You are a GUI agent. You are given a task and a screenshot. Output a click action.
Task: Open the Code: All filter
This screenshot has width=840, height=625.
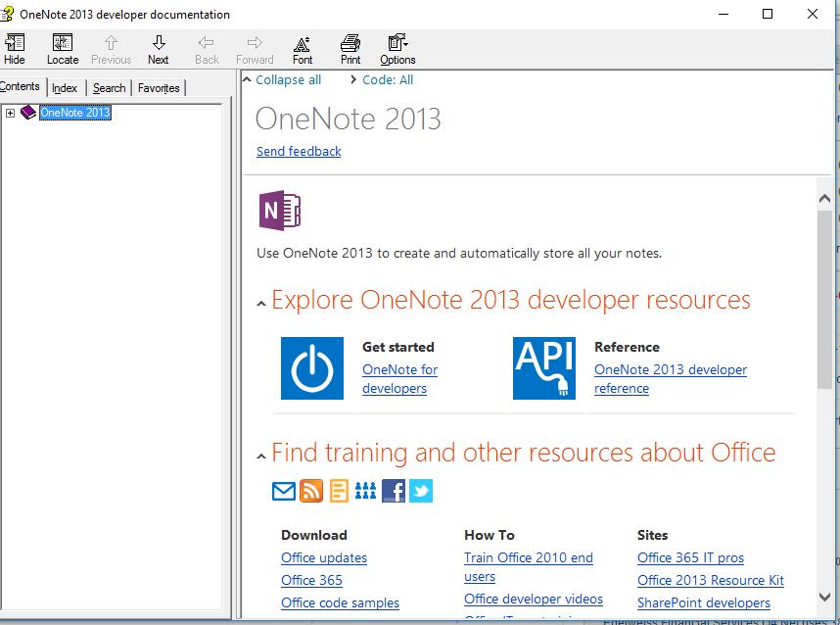388,80
